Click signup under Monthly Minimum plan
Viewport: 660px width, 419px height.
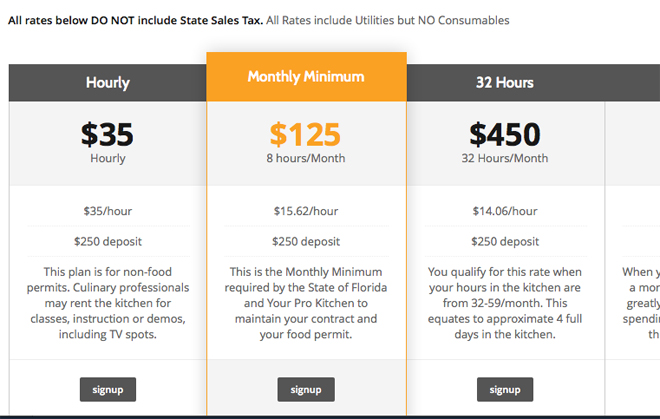click(306, 390)
